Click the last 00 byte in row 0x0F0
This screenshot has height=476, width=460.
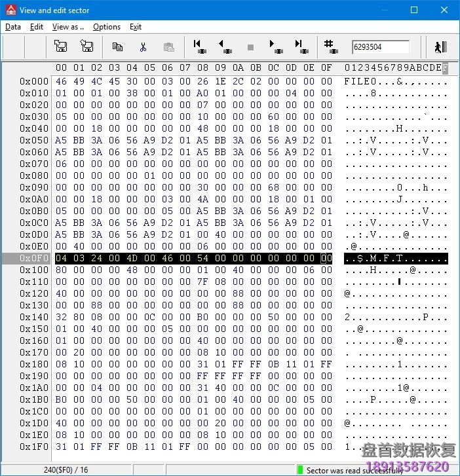pyautogui.click(x=326, y=258)
